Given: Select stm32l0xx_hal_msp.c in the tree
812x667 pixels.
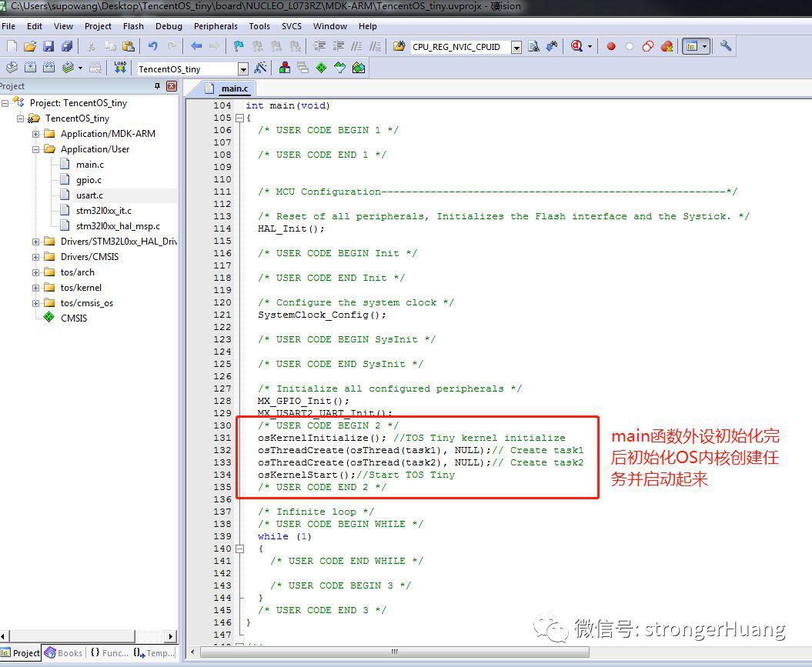Looking at the screenshot, I should pos(118,226).
